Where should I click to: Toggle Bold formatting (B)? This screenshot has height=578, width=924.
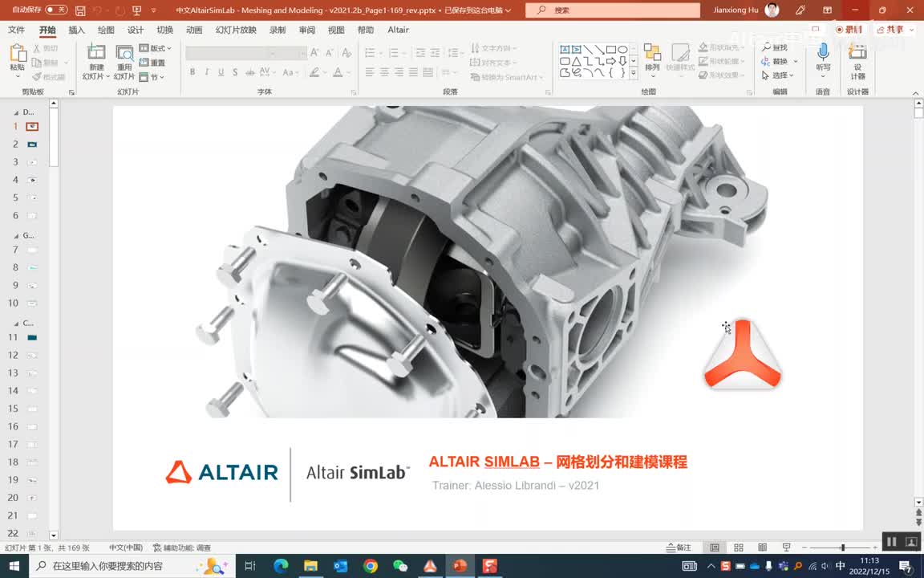[x=192, y=72]
